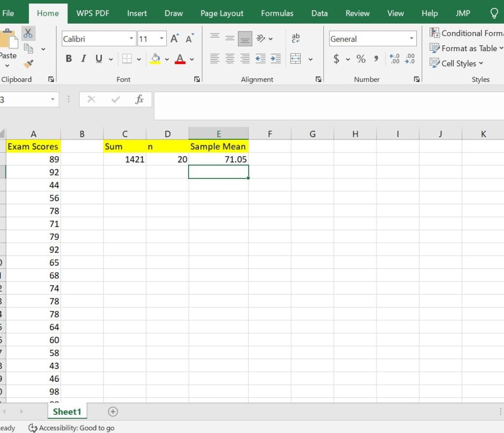Viewport: 504px width, 433px height.
Task: Click the Sheet1 tab
Action: pyautogui.click(x=67, y=411)
